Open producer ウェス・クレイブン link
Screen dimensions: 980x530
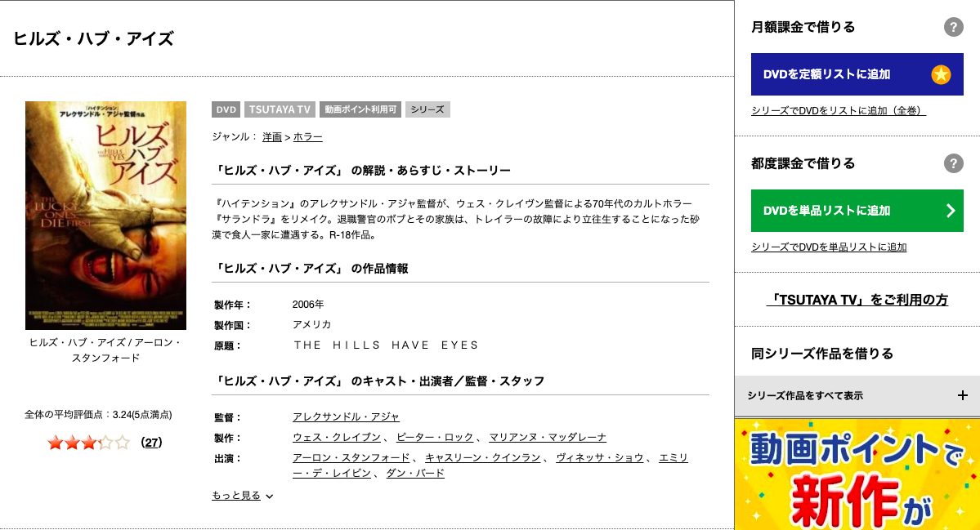(336, 438)
